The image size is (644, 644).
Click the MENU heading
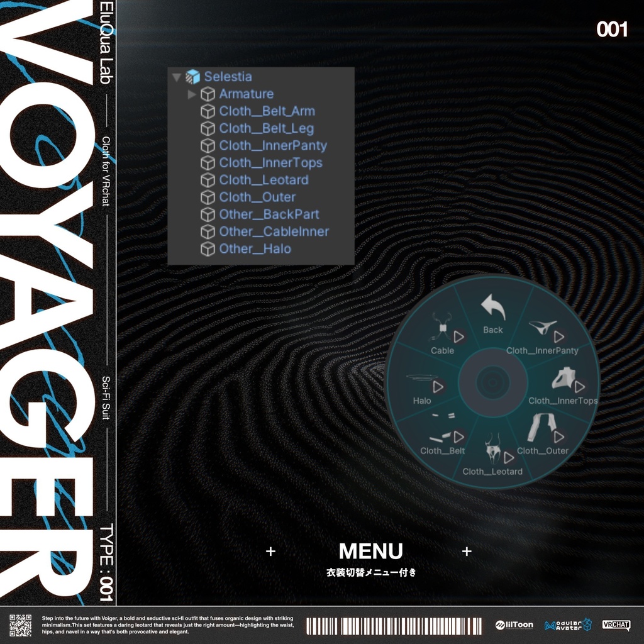coord(370,551)
